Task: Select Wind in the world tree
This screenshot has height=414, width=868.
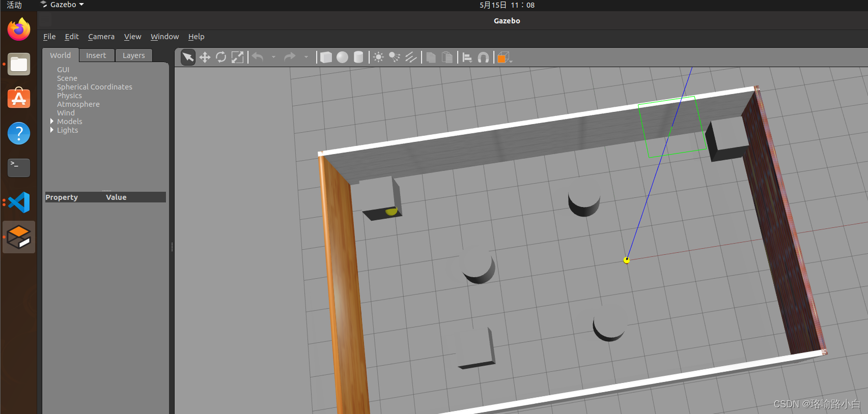Action: click(x=66, y=113)
